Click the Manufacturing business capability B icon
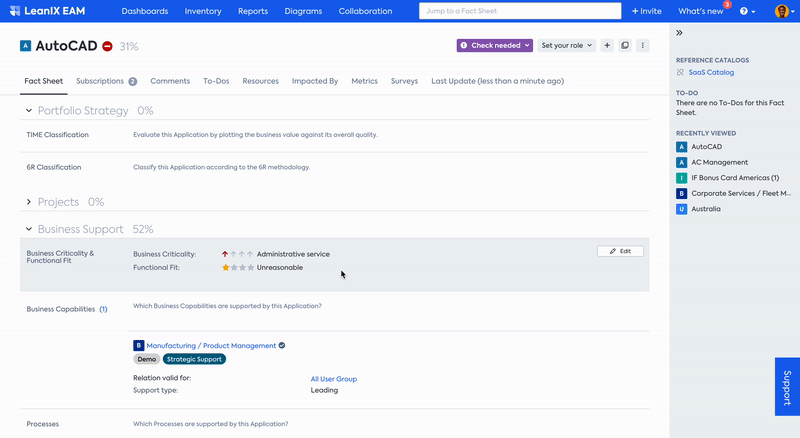 (x=138, y=346)
